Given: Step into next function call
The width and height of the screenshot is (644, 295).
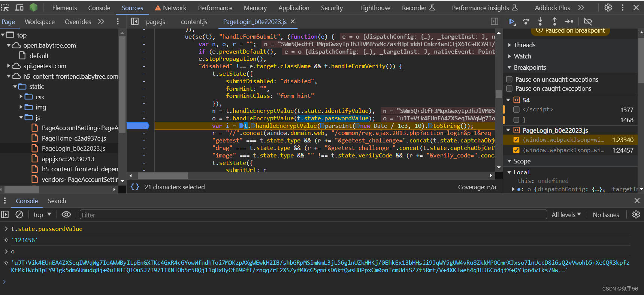Looking at the screenshot, I should tap(540, 22).
